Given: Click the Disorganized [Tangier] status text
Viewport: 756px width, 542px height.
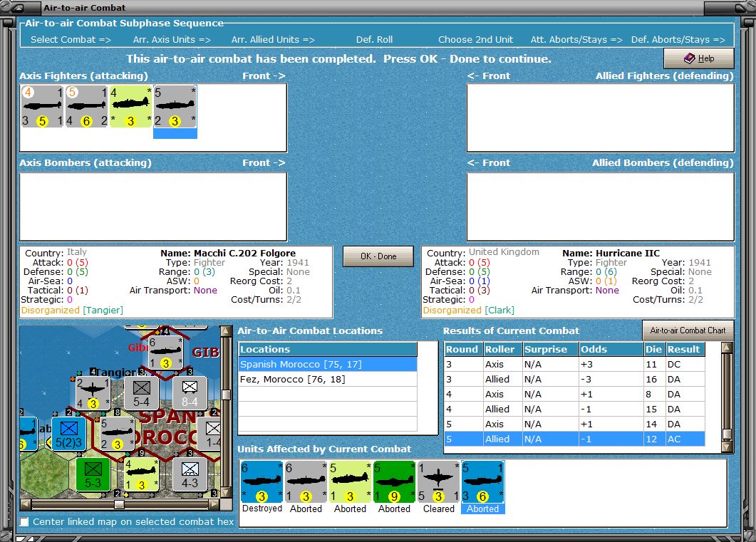Looking at the screenshot, I should 72,311.
